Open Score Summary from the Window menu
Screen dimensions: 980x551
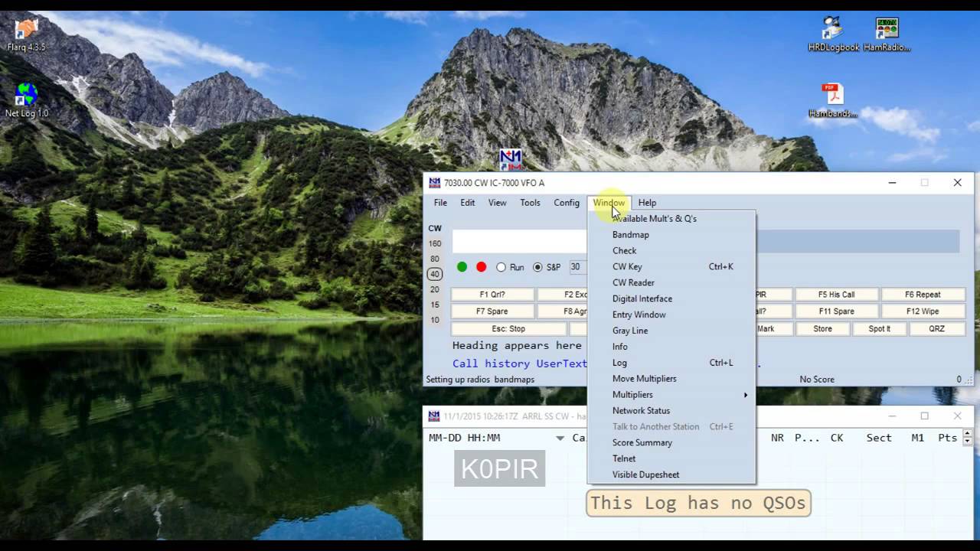tap(671, 442)
